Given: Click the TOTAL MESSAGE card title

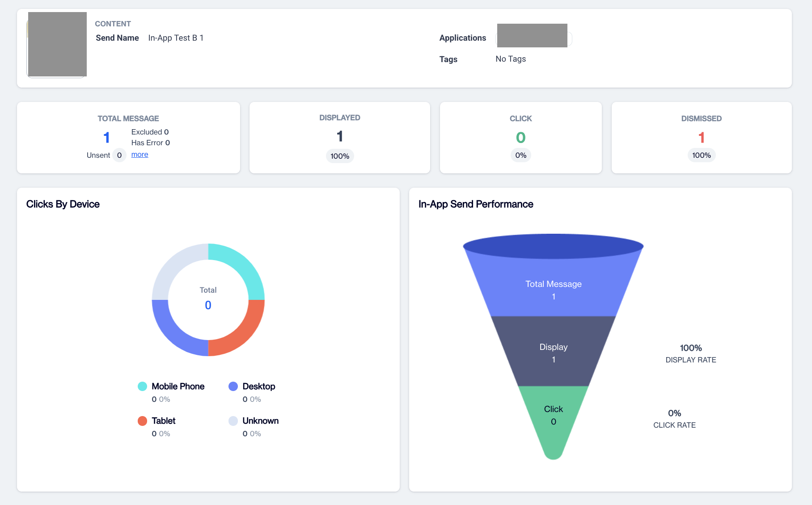Looking at the screenshot, I should pyautogui.click(x=128, y=118).
